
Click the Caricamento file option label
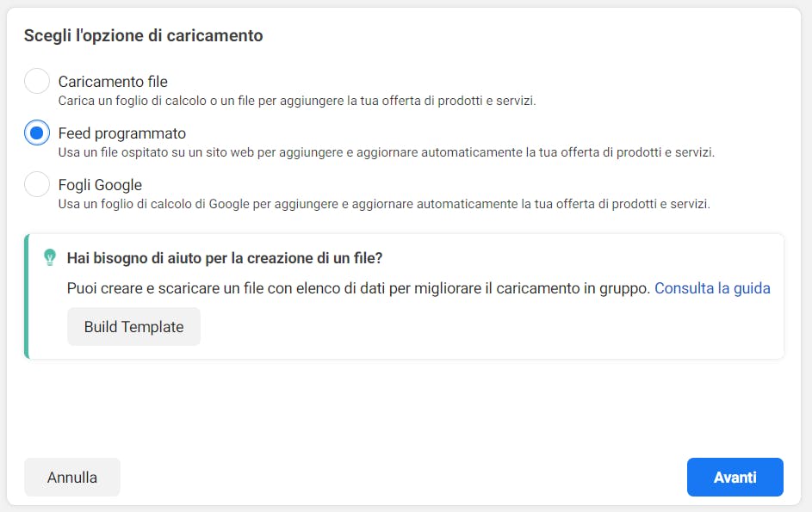point(113,81)
